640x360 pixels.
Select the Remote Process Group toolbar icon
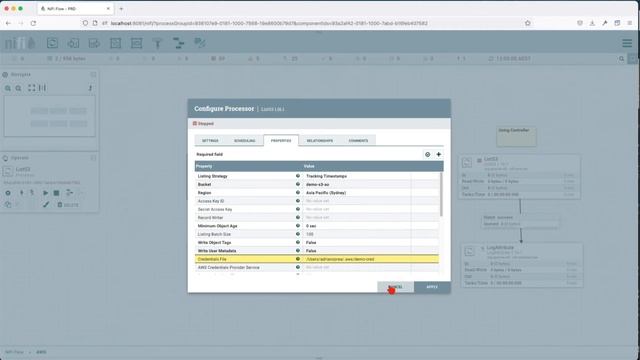(x=136, y=43)
